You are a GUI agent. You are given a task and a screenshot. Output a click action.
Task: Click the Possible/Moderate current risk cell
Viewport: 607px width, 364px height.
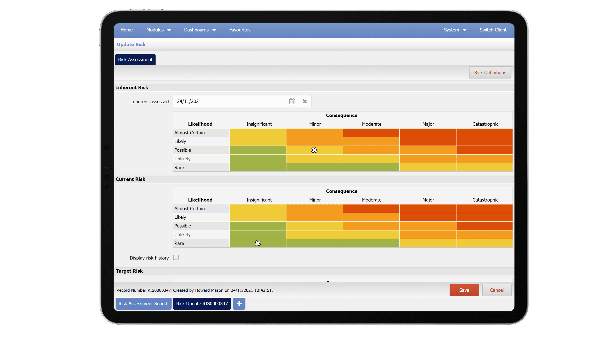(371, 226)
